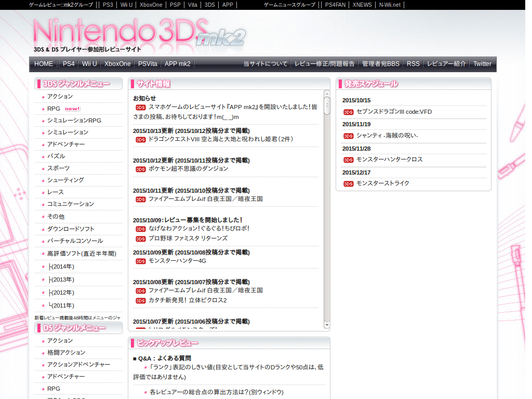Select 格闘アクション in DS genre menu
The width and height of the screenshot is (532, 399).
point(66,353)
